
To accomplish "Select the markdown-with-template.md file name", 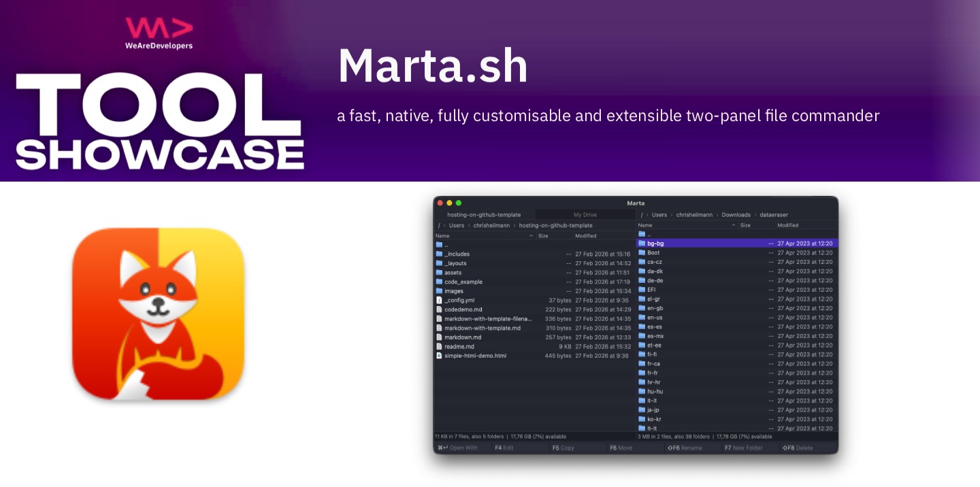I will pos(483,328).
